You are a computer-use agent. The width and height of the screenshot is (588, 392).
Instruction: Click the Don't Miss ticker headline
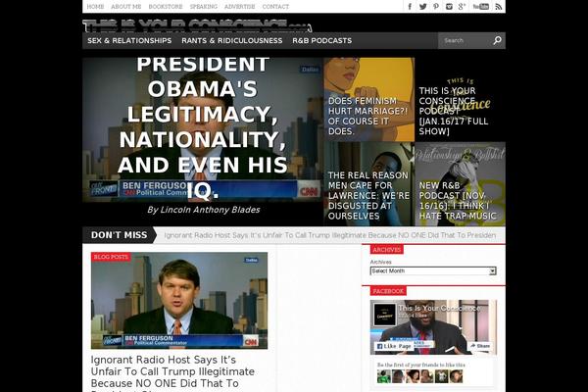tap(330, 235)
